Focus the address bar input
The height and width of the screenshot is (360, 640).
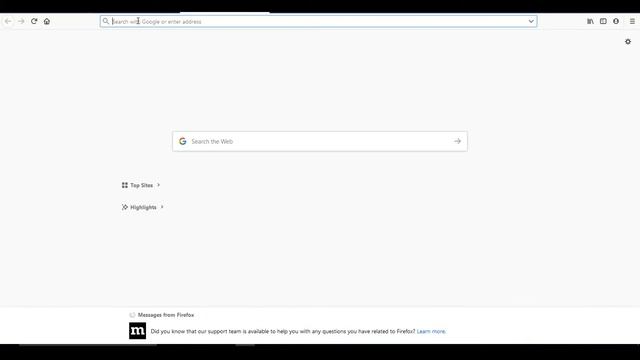pyautogui.click(x=318, y=21)
